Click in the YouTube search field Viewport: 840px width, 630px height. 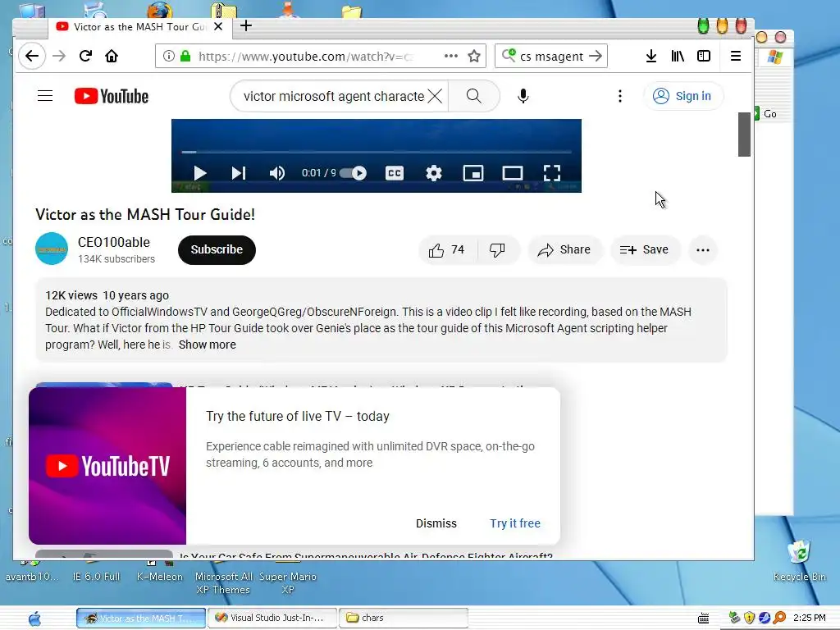pyautogui.click(x=333, y=96)
